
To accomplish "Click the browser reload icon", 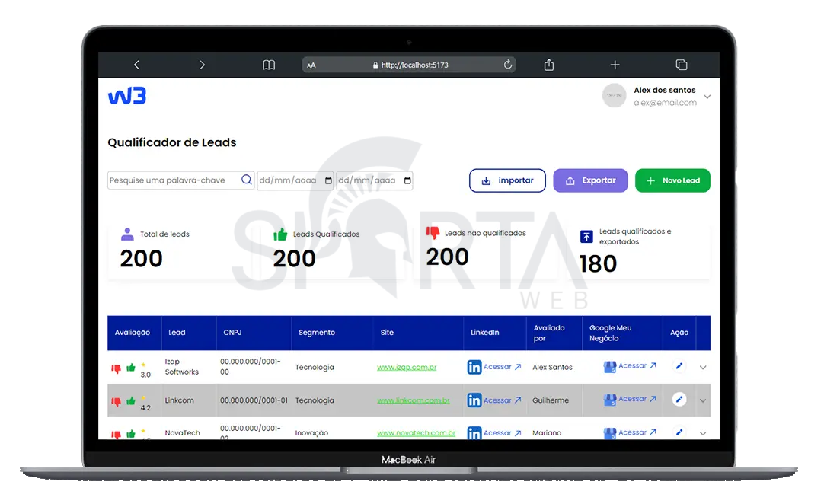I will tap(508, 65).
